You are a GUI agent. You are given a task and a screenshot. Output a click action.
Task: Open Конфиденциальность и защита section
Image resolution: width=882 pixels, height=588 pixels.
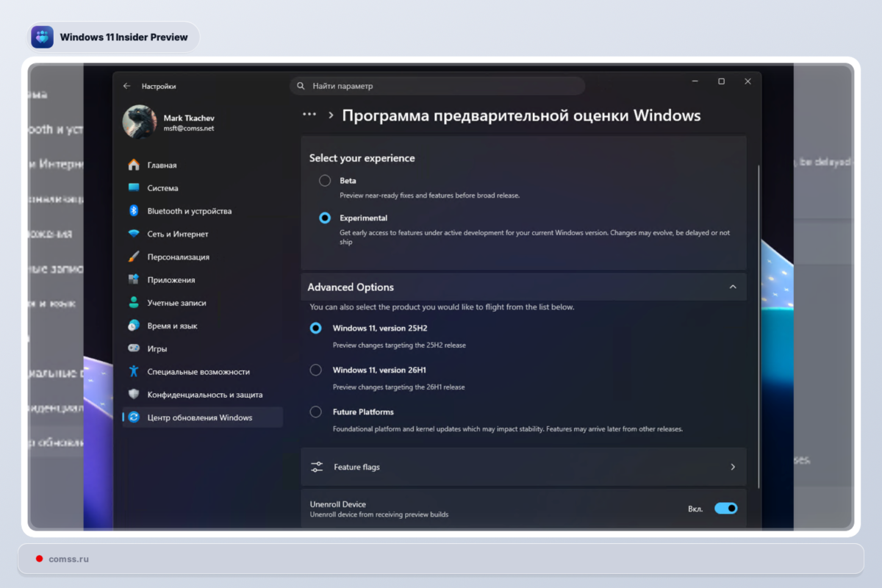pos(206,395)
